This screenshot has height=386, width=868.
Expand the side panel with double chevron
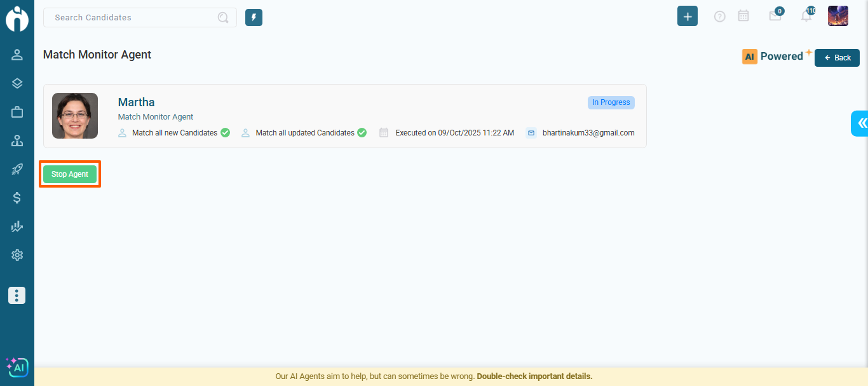click(x=861, y=123)
